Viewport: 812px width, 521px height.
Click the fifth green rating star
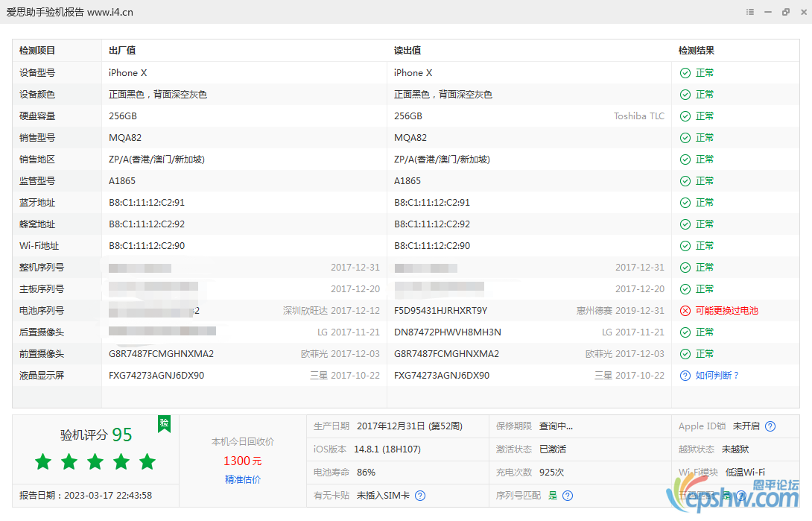point(148,461)
